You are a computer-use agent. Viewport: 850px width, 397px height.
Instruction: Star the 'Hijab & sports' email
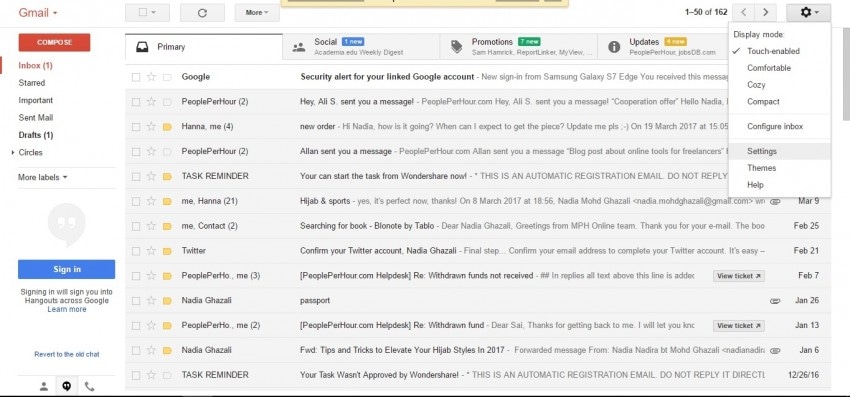pos(151,201)
